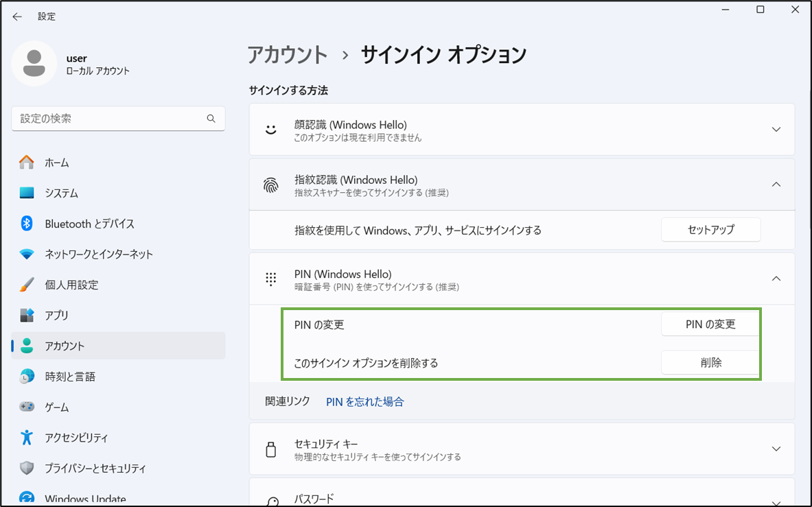Screen dimensions: 812x507
Task: Click the ネットワーク wifi icon
Action: pos(26,254)
